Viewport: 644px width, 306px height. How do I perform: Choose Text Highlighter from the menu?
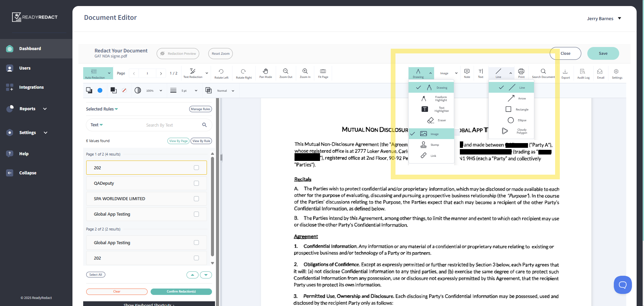click(x=431, y=109)
